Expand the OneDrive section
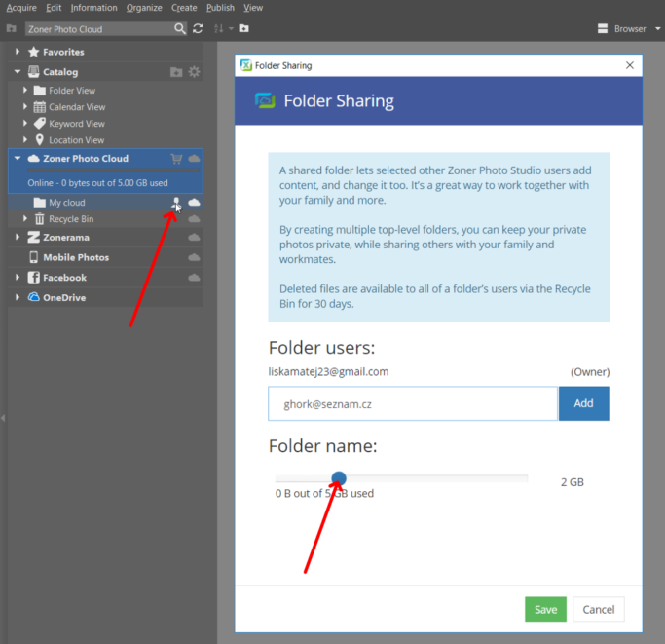The height and width of the screenshot is (644, 665). pyautogui.click(x=18, y=297)
